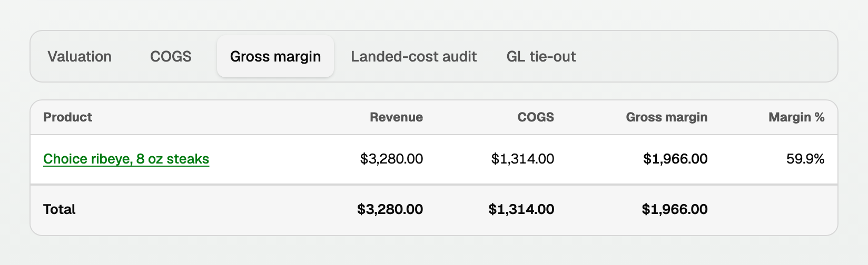This screenshot has height=265, width=868.
Task: Select ribeye row gross margin $1,966.00
Action: pos(675,159)
